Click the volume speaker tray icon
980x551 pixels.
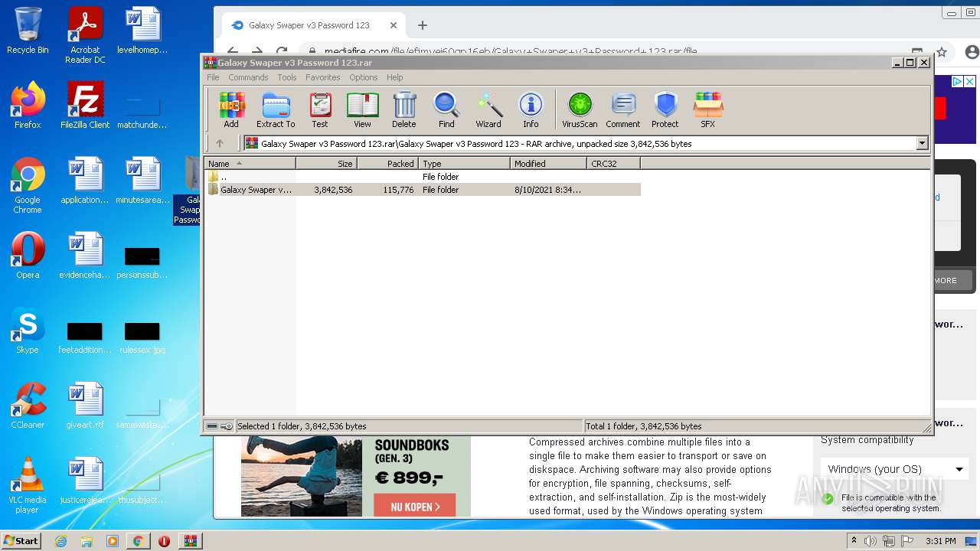point(871,541)
